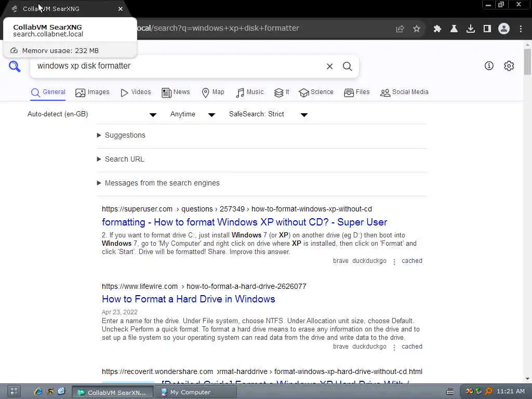Clear the search query with X
The width and height of the screenshot is (532, 399).
click(x=329, y=66)
